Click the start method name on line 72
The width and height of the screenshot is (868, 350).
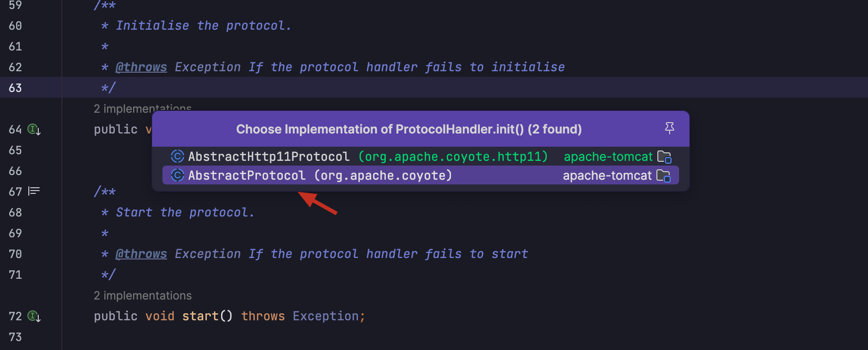[200, 316]
